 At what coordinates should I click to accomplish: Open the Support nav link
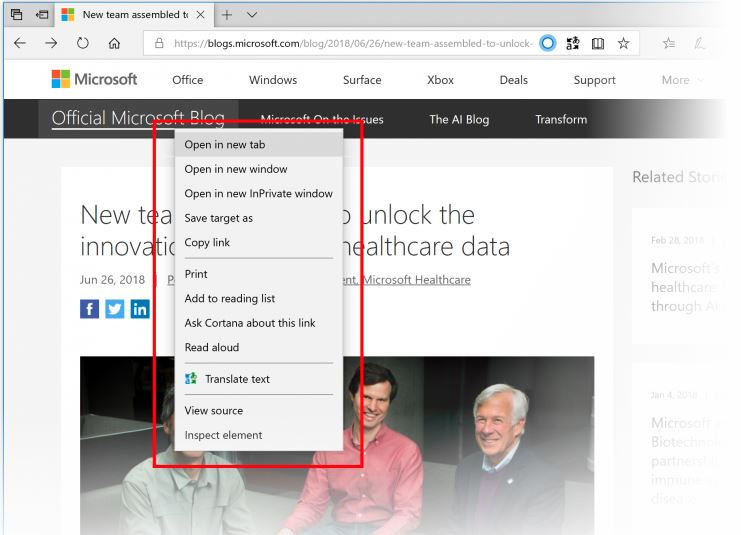(x=595, y=80)
